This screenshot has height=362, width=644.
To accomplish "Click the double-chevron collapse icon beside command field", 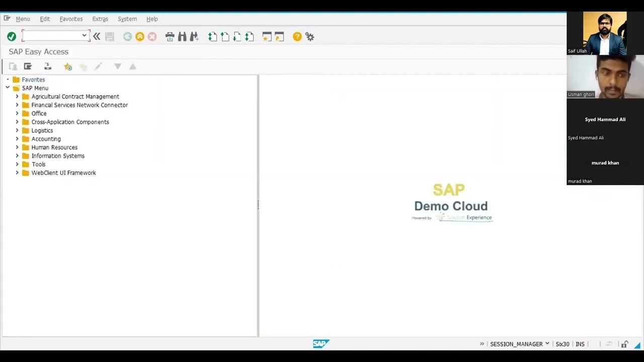I will [97, 37].
